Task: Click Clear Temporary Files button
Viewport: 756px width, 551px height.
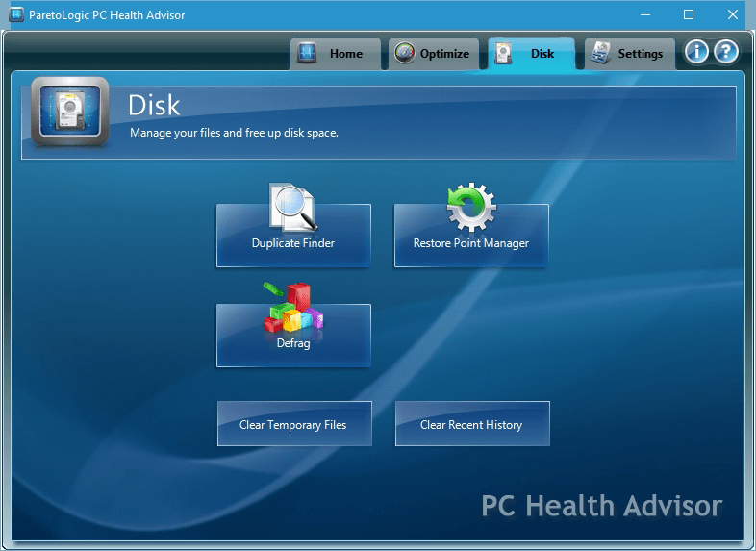Action: (x=294, y=424)
